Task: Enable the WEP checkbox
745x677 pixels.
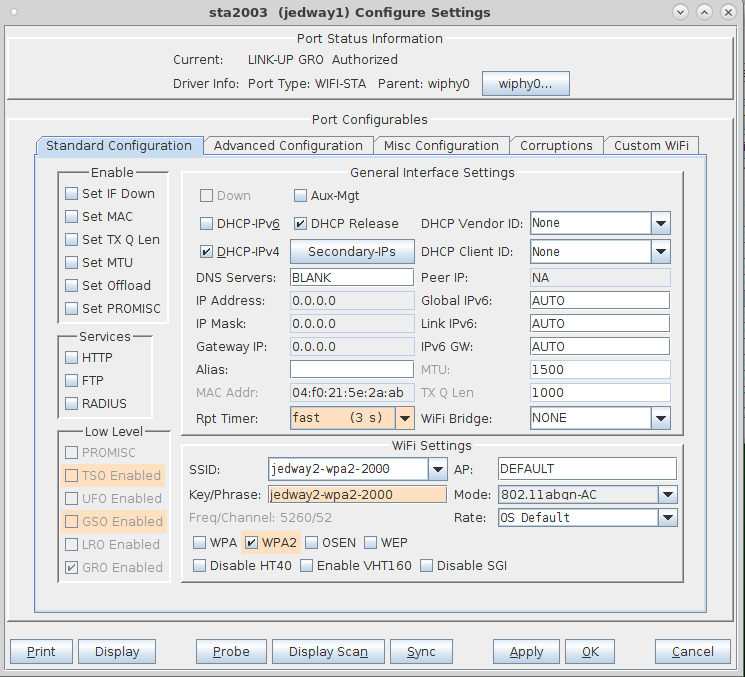Action: pyautogui.click(x=371, y=543)
